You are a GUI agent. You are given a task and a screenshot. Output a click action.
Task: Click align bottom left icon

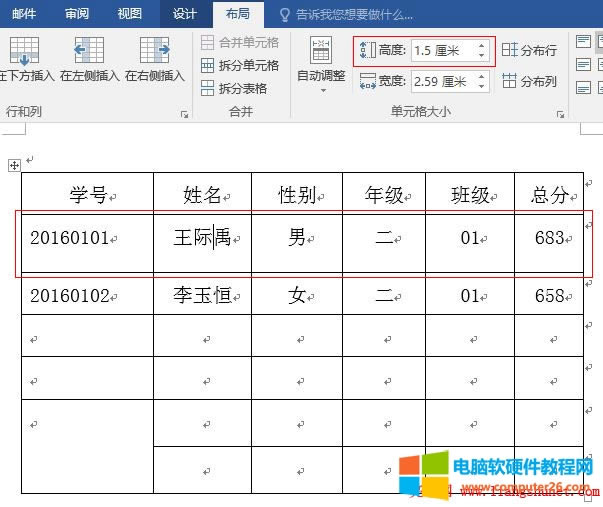click(x=583, y=88)
